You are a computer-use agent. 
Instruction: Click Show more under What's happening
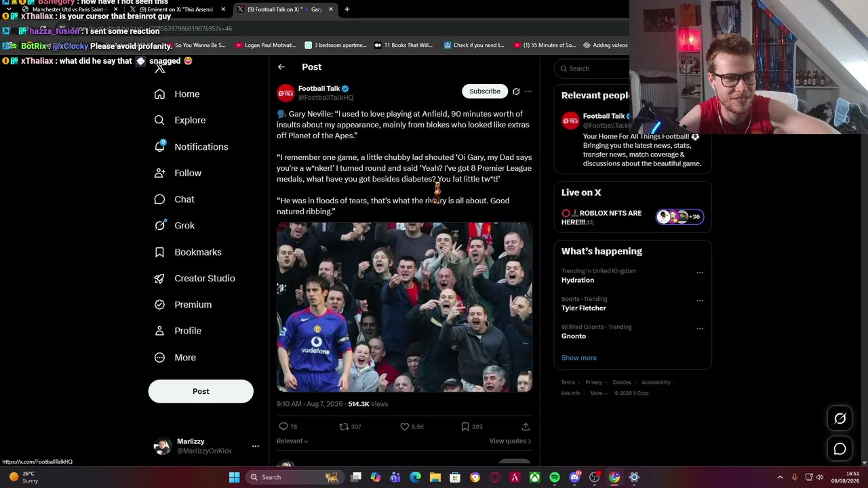pos(579,358)
